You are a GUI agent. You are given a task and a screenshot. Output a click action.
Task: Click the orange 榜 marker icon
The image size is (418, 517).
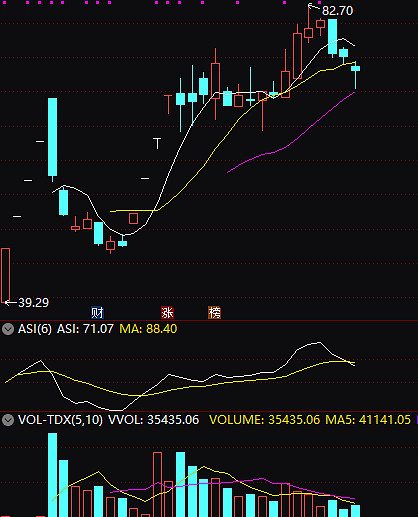click(x=214, y=313)
